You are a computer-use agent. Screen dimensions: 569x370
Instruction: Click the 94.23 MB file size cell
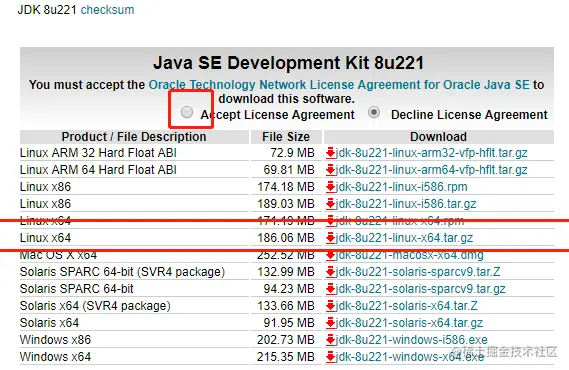click(x=289, y=289)
